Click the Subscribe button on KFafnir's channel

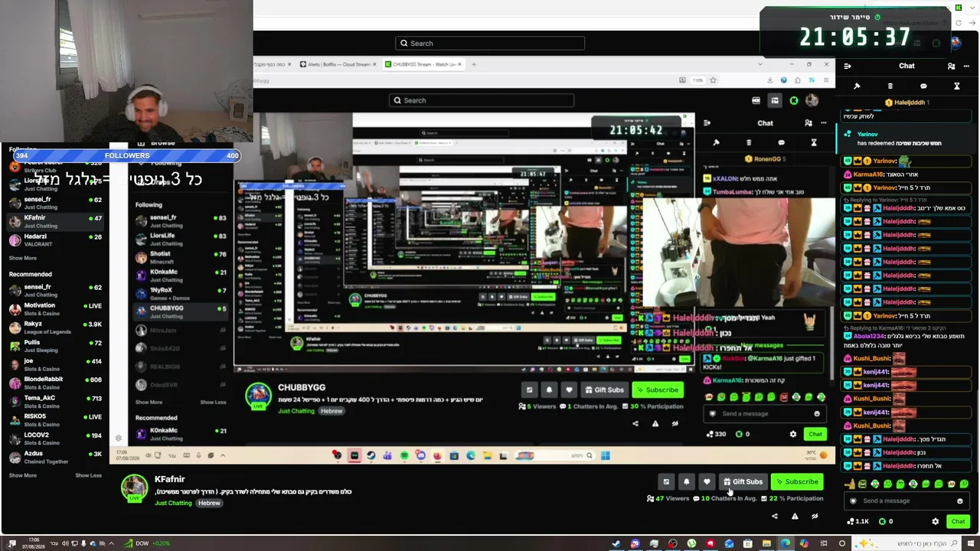pos(797,482)
